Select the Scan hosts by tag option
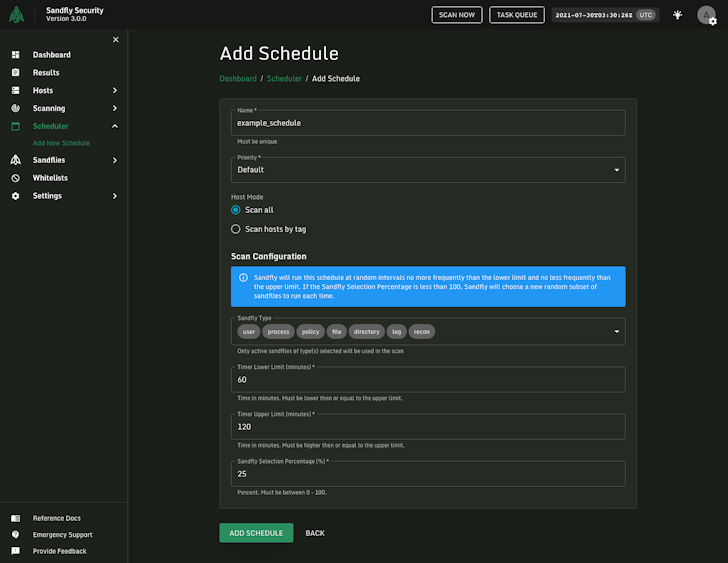Screen dimensions: 728x563 [x=235, y=229]
